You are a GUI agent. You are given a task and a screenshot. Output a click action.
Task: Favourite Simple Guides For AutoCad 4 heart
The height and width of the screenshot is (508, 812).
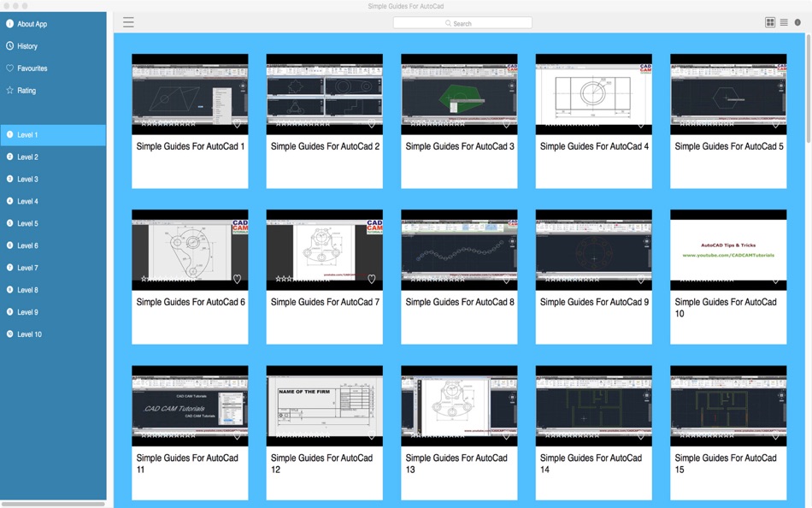click(x=640, y=124)
